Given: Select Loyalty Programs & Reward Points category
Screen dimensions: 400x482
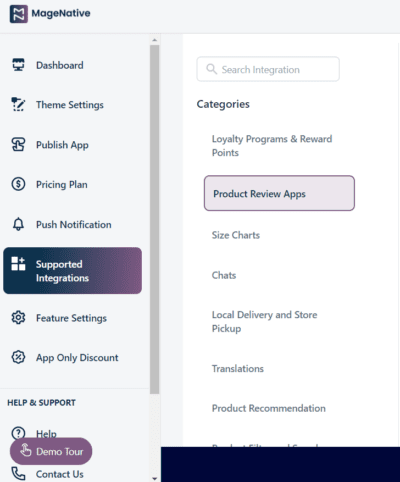Looking at the screenshot, I should pos(272,146).
